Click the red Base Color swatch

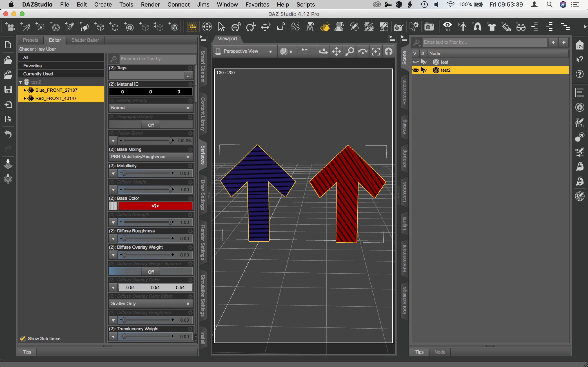pyautogui.click(x=155, y=206)
